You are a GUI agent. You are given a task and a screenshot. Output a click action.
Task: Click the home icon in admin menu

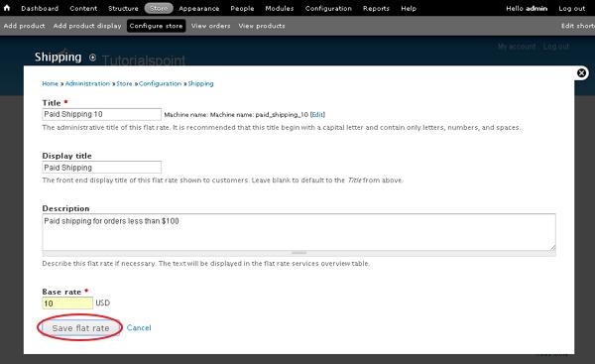tap(7, 8)
